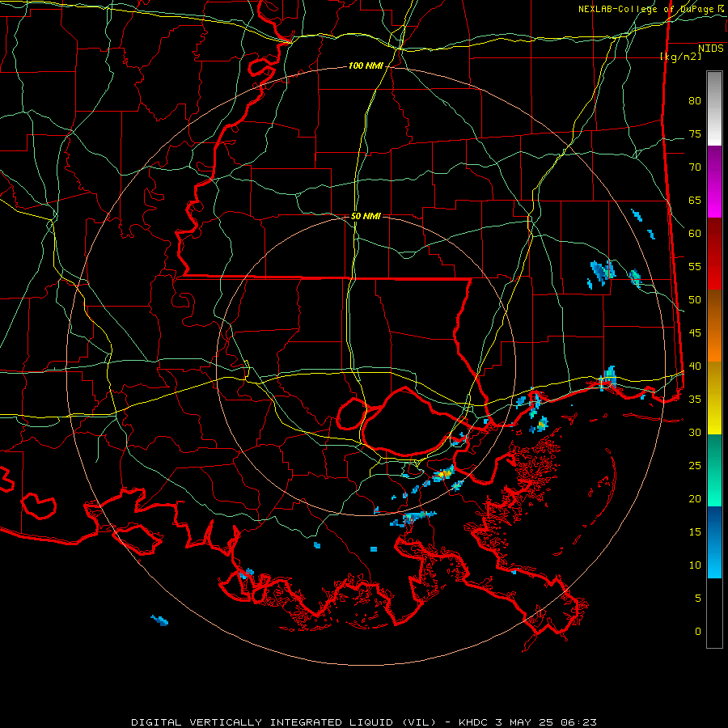Click the NIDS label
This screenshot has height=728, width=728.
pyautogui.click(x=711, y=49)
